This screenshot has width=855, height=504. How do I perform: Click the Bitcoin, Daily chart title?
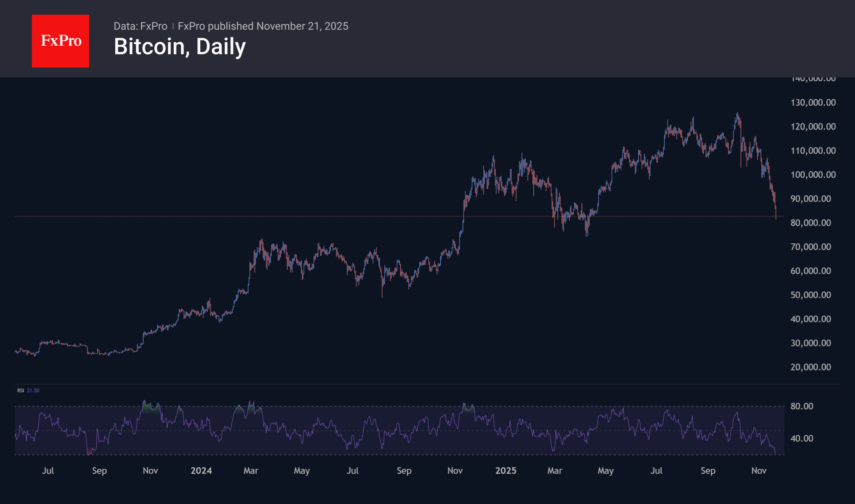click(x=179, y=47)
